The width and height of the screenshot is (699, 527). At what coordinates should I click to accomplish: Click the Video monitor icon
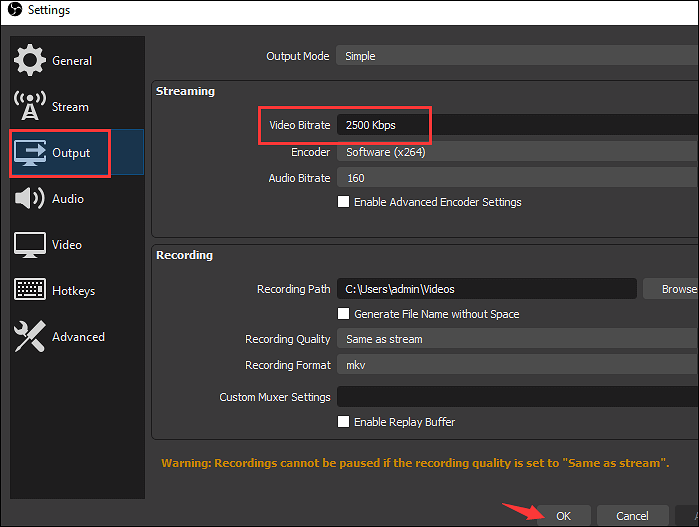tap(29, 245)
